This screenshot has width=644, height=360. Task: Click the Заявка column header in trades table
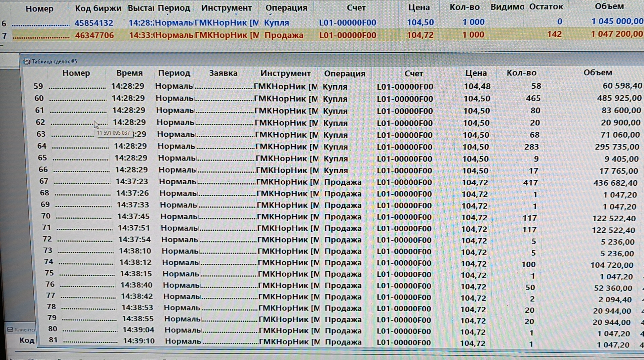point(223,73)
